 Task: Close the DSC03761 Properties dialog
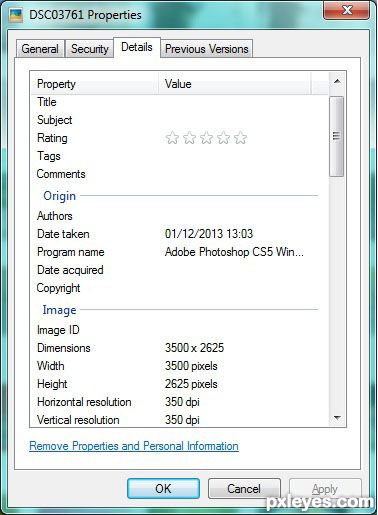346,10
